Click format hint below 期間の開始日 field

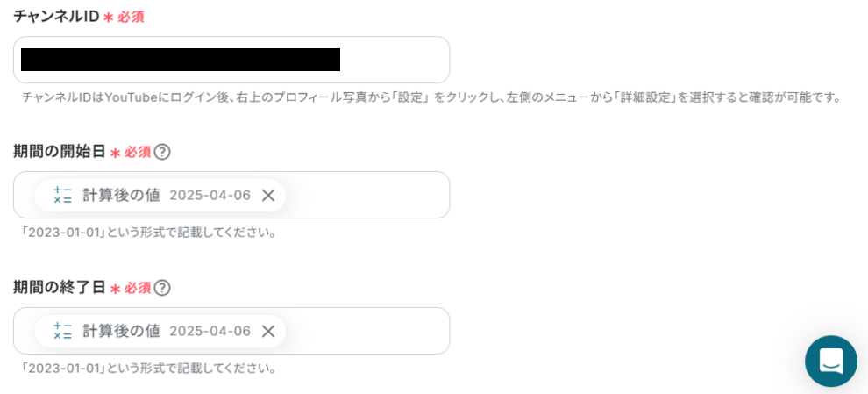point(149,233)
